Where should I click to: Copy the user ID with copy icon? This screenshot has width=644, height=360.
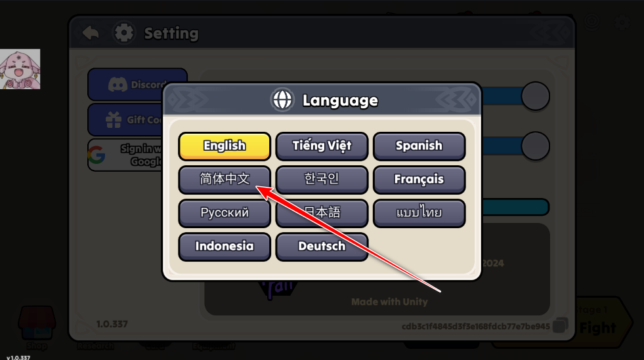tap(560, 325)
